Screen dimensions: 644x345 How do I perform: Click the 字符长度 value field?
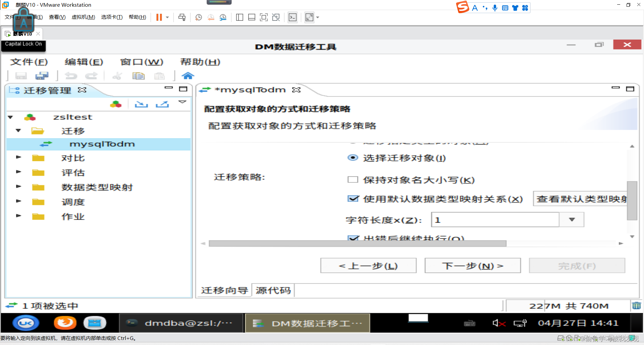[x=495, y=220]
